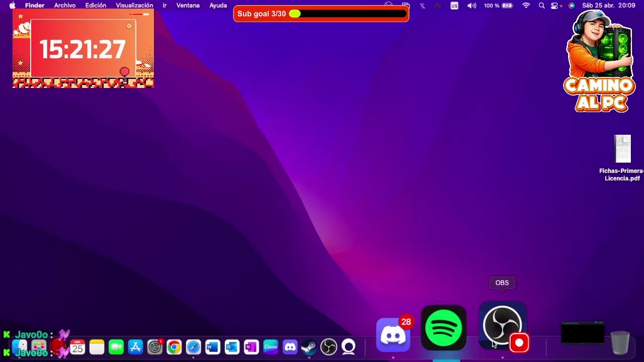Open the Ventana menu

coord(188,6)
